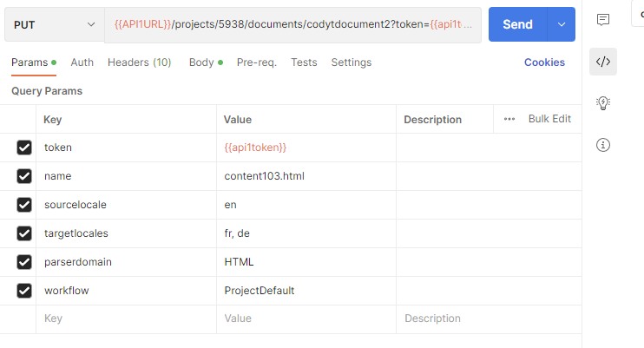Open the Comments panel icon
Image resolution: width=644 pixels, height=348 pixels.
[603, 20]
